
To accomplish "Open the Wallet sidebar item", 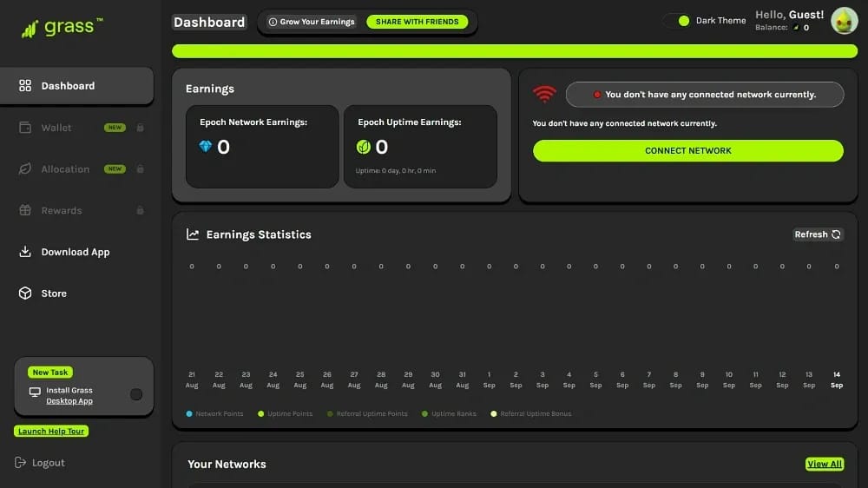I will (77, 128).
